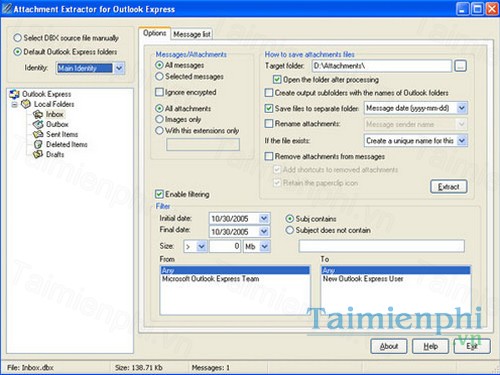This screenshot has width=500, height=375.
Task: Select the Deleted Items folder label
Action: pyautogui.click(x=67, y=144)
